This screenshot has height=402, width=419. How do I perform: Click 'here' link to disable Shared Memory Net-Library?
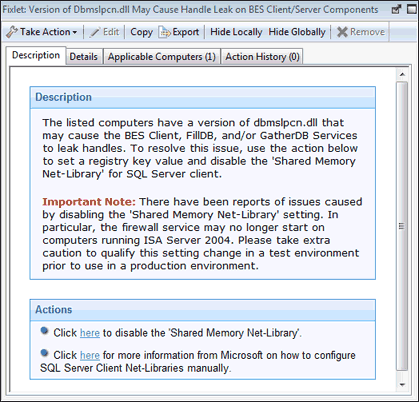point(90,333)
